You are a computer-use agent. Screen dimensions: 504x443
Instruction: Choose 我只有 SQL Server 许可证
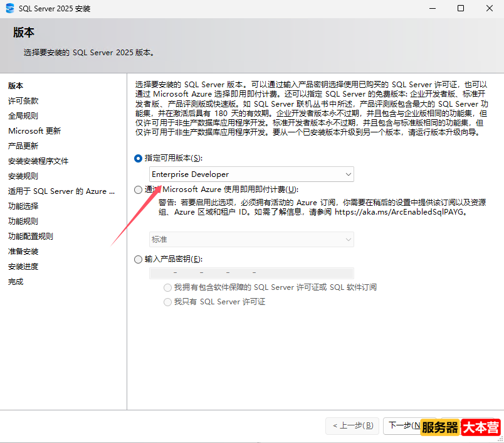(167, 301)
